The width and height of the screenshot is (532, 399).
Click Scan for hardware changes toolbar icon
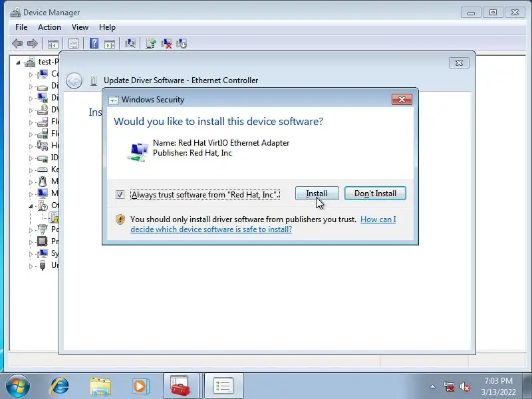click(x=130, y=43)
